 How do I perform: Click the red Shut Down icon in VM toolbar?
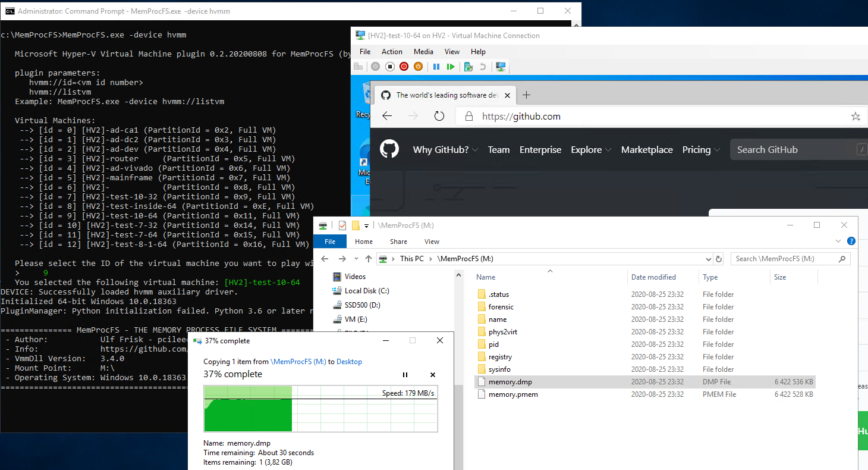tap(404, 67)
